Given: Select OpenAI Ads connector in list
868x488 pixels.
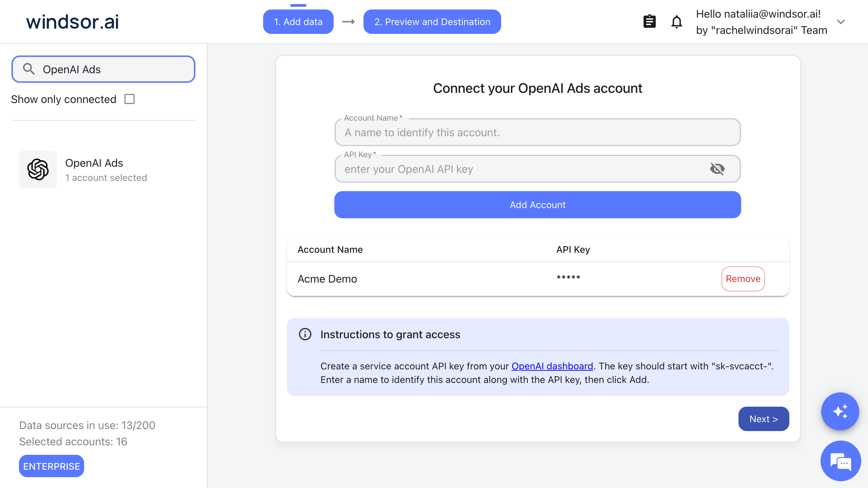Looking at the screenshot, I should click(x=104, y=169).
